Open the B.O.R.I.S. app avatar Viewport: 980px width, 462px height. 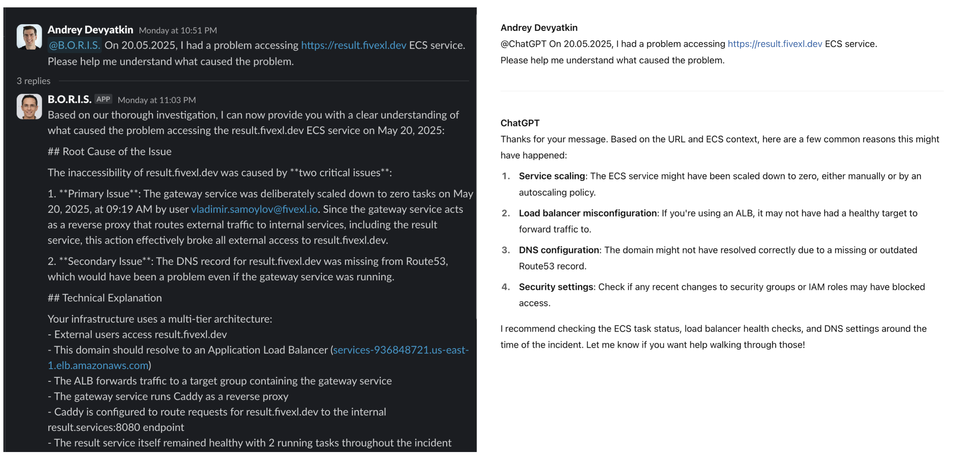click(x=29, y=107)
